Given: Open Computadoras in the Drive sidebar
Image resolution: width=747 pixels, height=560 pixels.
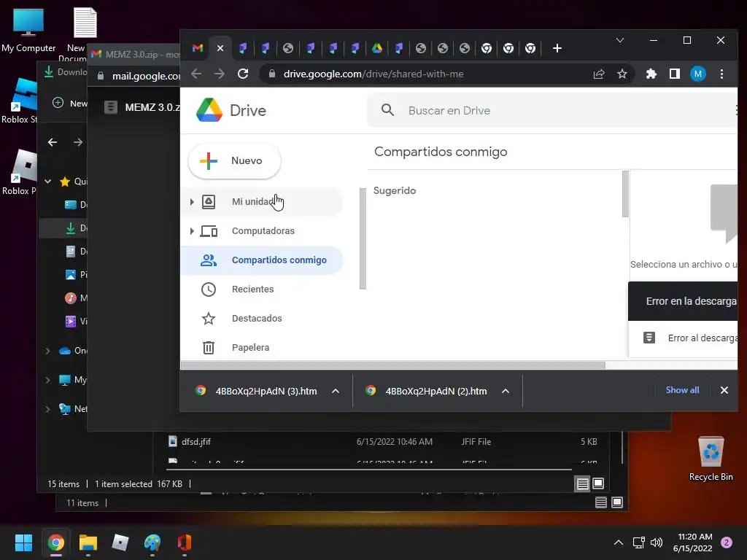Looking at the screenshot, I should coord(262,231).
